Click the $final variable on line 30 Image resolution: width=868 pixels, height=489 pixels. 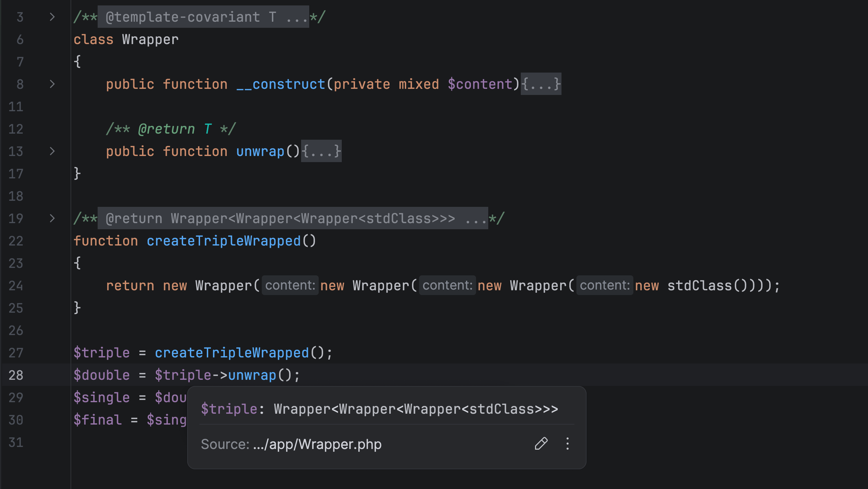(97, 420)
